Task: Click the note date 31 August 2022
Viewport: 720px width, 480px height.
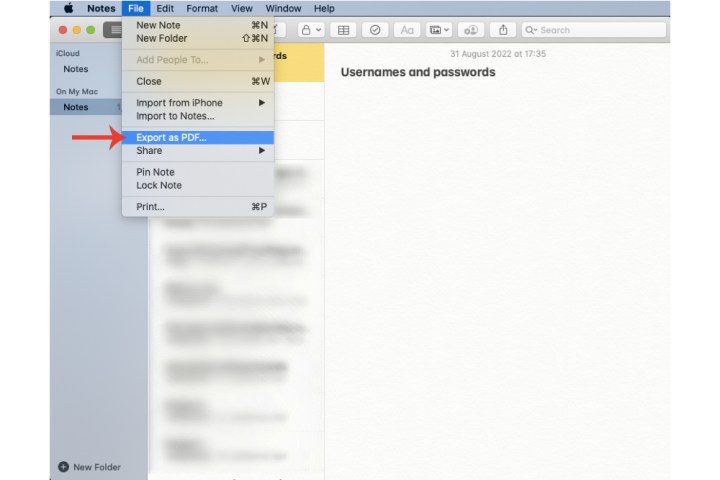Action: pyautogui.click(x=498, y=54)
